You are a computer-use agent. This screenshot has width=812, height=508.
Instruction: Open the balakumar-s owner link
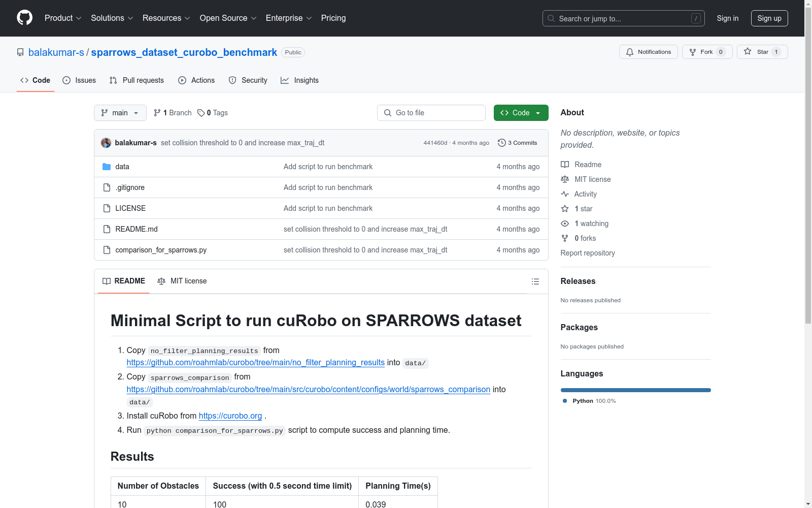[x=56, y=52]
